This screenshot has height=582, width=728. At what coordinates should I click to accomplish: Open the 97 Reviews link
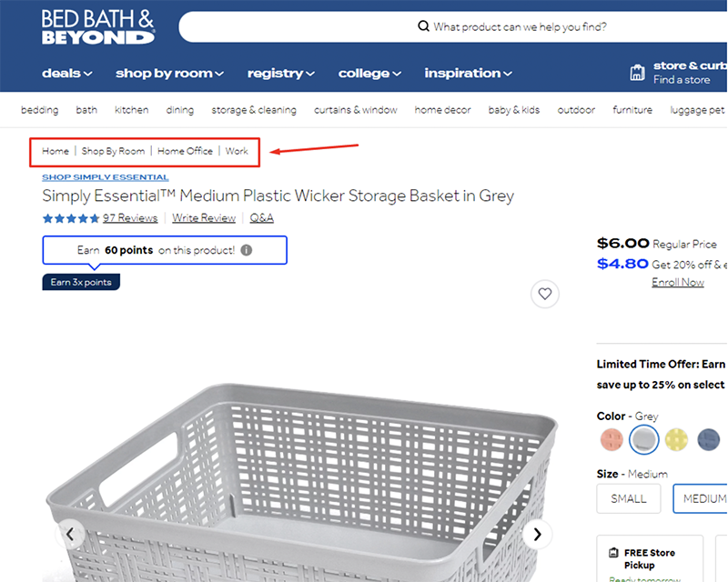(130, 218)
